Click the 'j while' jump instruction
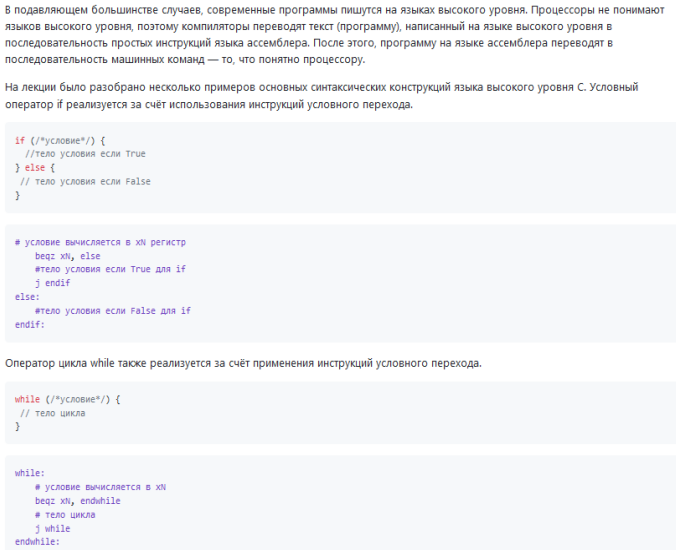The height and width of the screenshot is (550, 676). (x=53, y=528)
